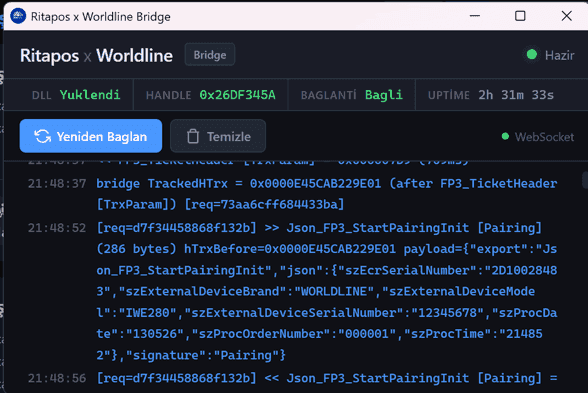Click the window title Ritapos x Worldline Bridge
588x393 pixels.
[100, 16]
